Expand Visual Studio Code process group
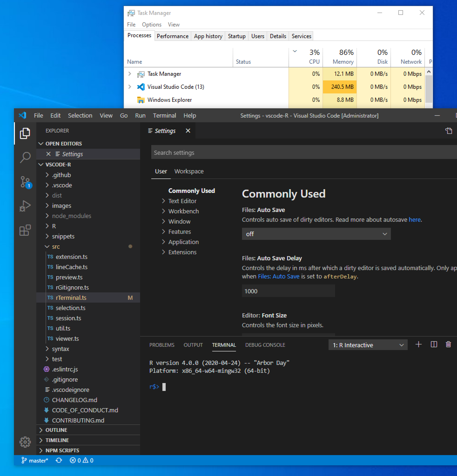The width and height of the screenshot is (457, 476). pyautogui.click(x=130, y=87)
